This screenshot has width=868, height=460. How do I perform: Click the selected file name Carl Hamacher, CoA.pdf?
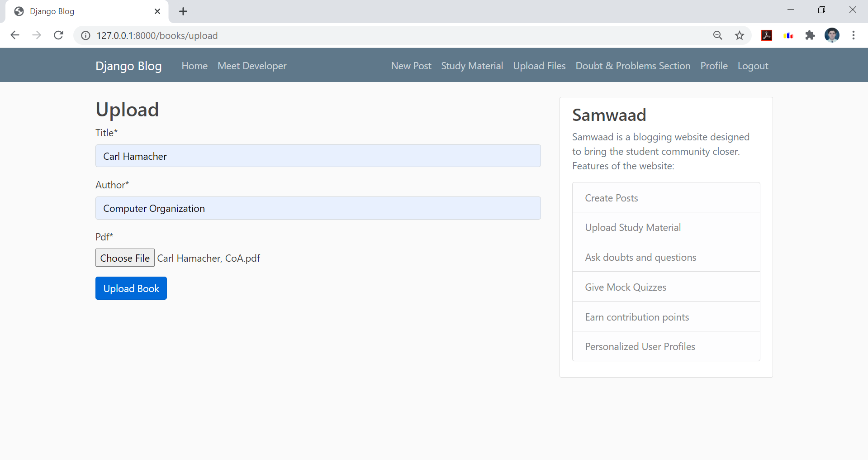pos(209,258)
